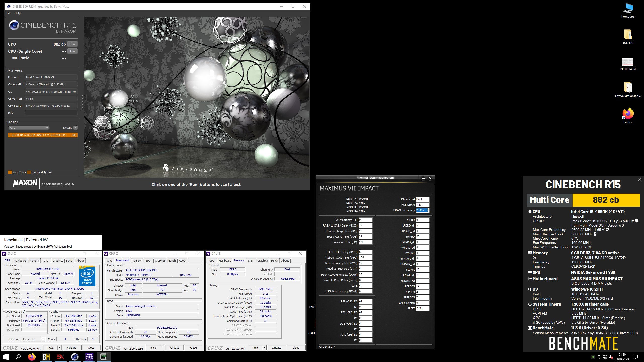Open taskbar search magnifier
Screen dimensions: 644x362
[18, 357]
